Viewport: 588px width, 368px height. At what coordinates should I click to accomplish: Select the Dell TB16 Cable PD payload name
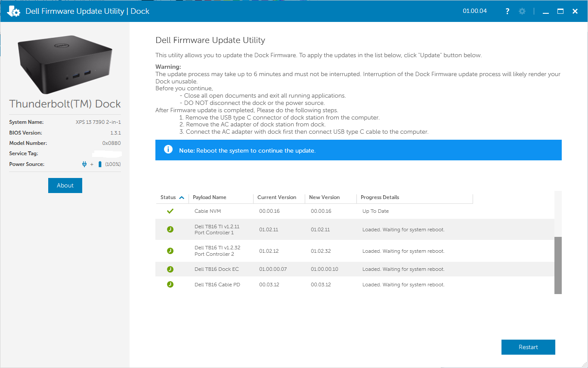[217, 285]
